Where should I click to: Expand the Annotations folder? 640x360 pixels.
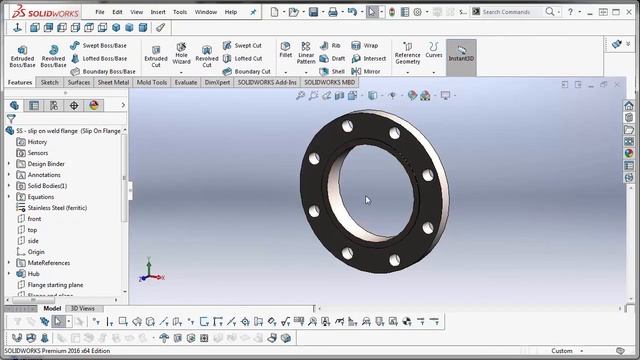9,175
